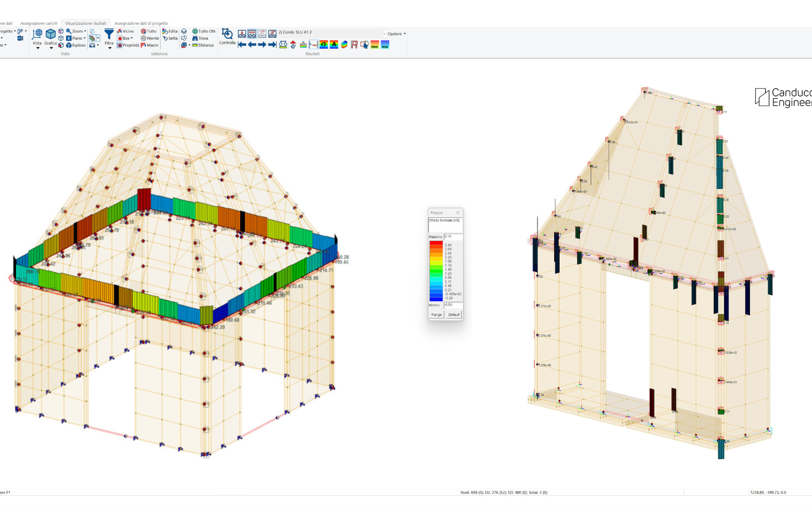Expand the Opzioni dropdown
This screenshot has width=812, height=508.
[x=396, y=34]
